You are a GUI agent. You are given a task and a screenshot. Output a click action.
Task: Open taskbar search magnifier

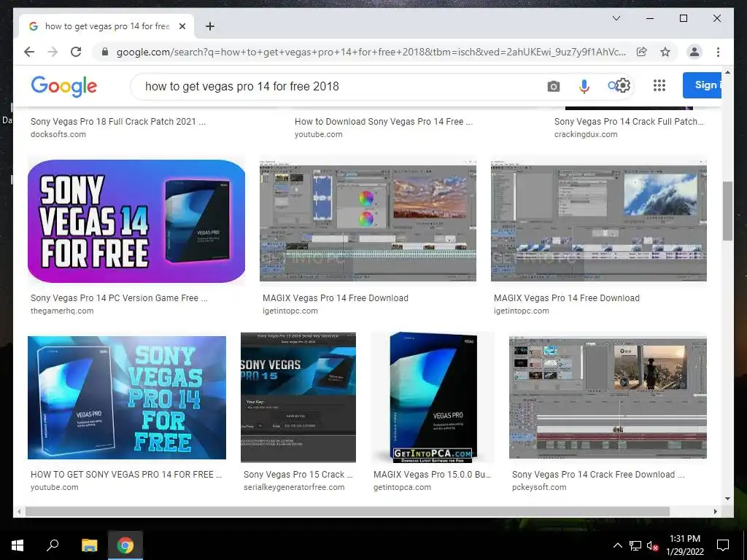(x=53, y=545)
